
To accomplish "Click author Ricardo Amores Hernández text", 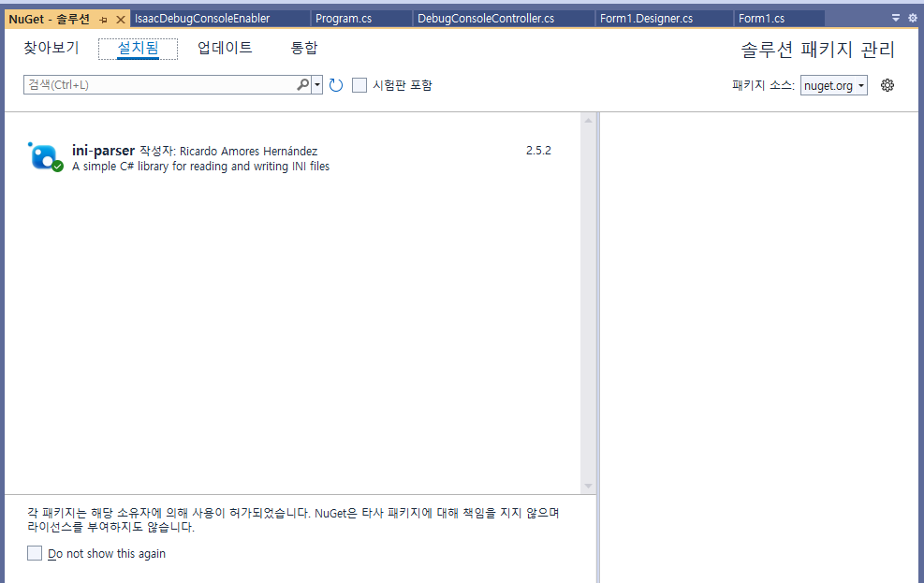I will point(248,152).
